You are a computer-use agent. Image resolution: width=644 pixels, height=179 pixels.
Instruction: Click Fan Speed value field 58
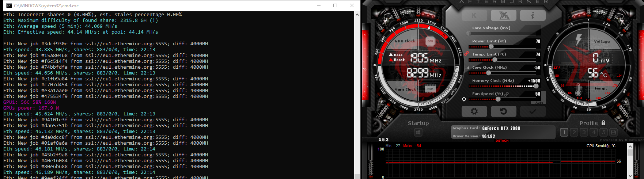click(538, 94)
